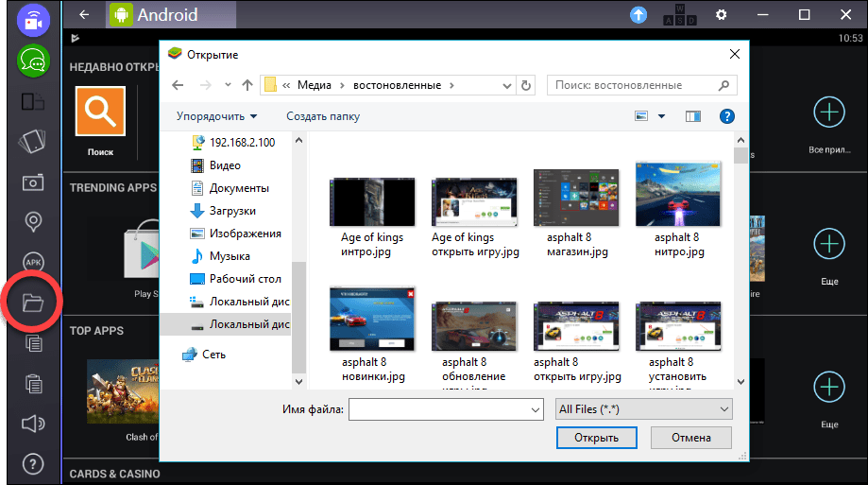The width and height of the screenshot is (868, 485).
Task: Click восстоновленные in the breadcrumb path
Action: coord(397,85)
